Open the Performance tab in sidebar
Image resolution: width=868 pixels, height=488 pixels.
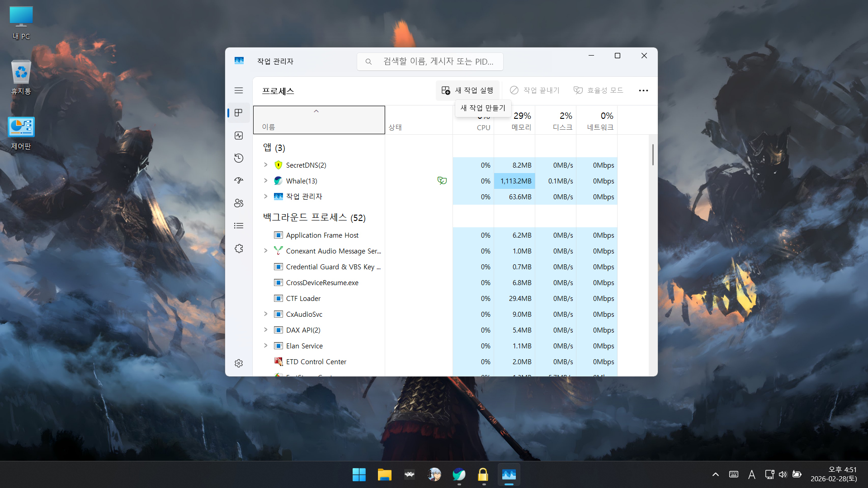[x=239, y=136]
